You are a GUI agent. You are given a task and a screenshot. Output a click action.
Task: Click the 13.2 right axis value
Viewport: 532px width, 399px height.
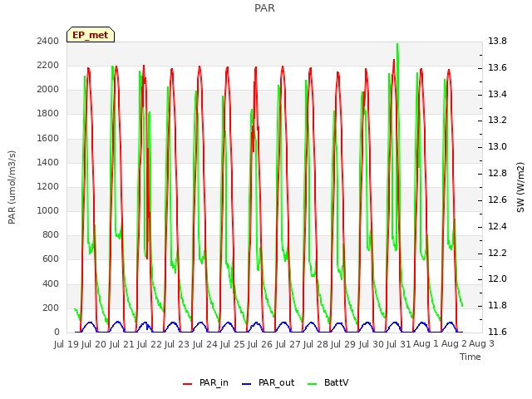(497, 120)
